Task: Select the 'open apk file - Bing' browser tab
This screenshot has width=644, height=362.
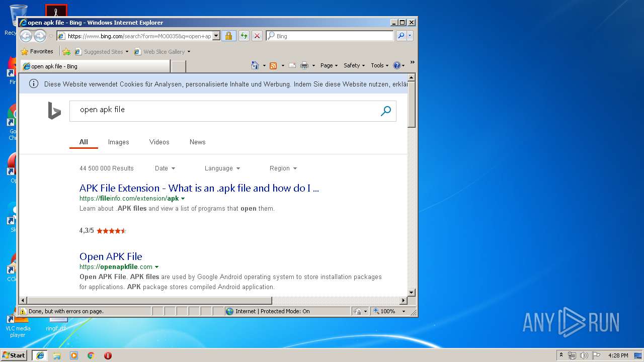Action: pyautogui.click(x=95, y=66)
